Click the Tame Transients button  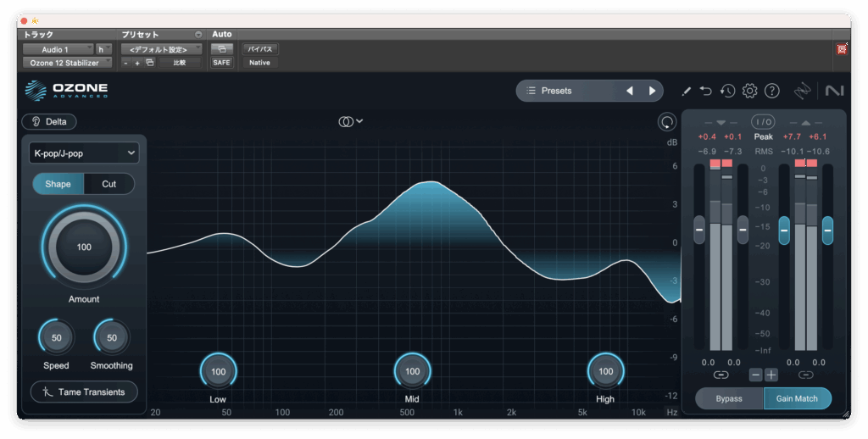(x=83, y=392)
